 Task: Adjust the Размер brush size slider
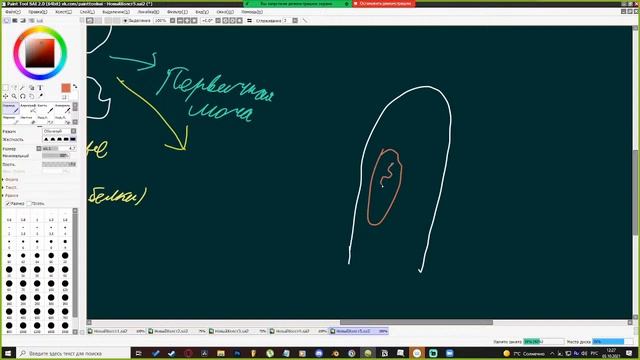click(59, 149)
